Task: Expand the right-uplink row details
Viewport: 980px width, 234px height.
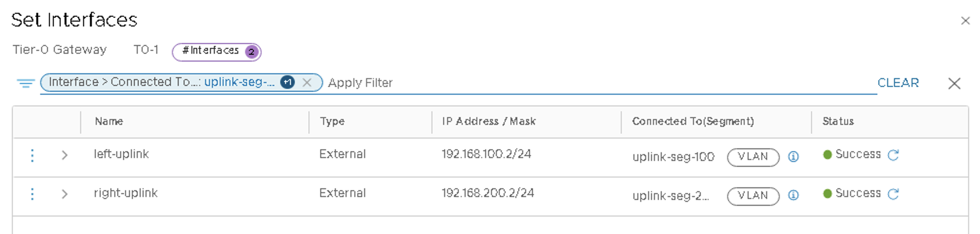Action: 64,194
